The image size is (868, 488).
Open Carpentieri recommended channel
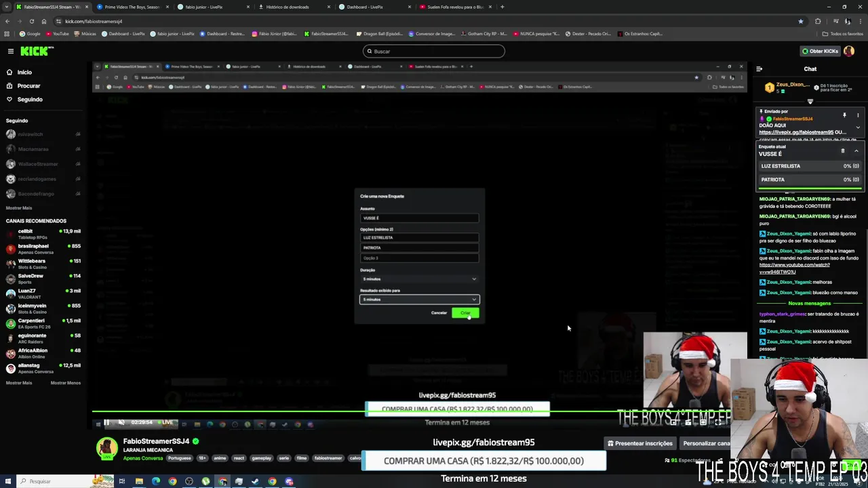pyautogui.click(x=43, y=323)
